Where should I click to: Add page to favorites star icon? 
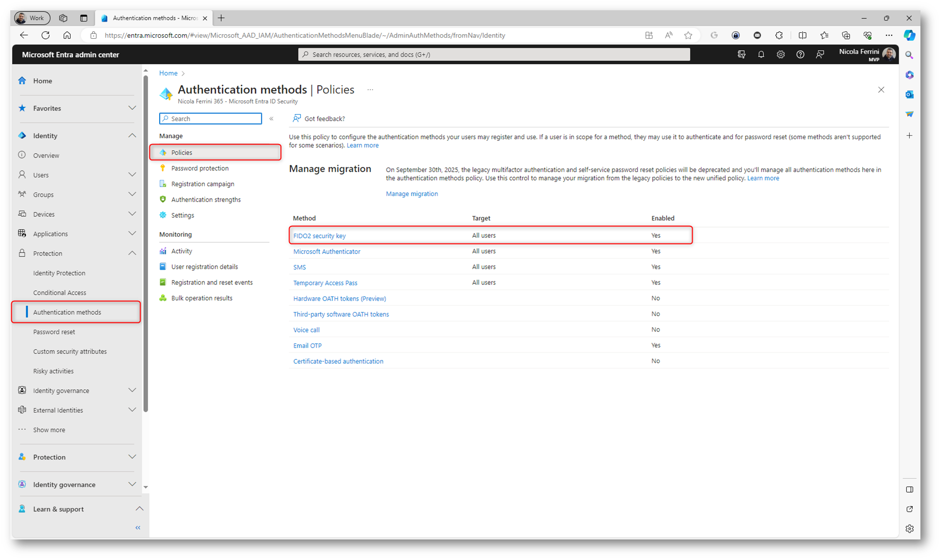click(x=688, y=35)
